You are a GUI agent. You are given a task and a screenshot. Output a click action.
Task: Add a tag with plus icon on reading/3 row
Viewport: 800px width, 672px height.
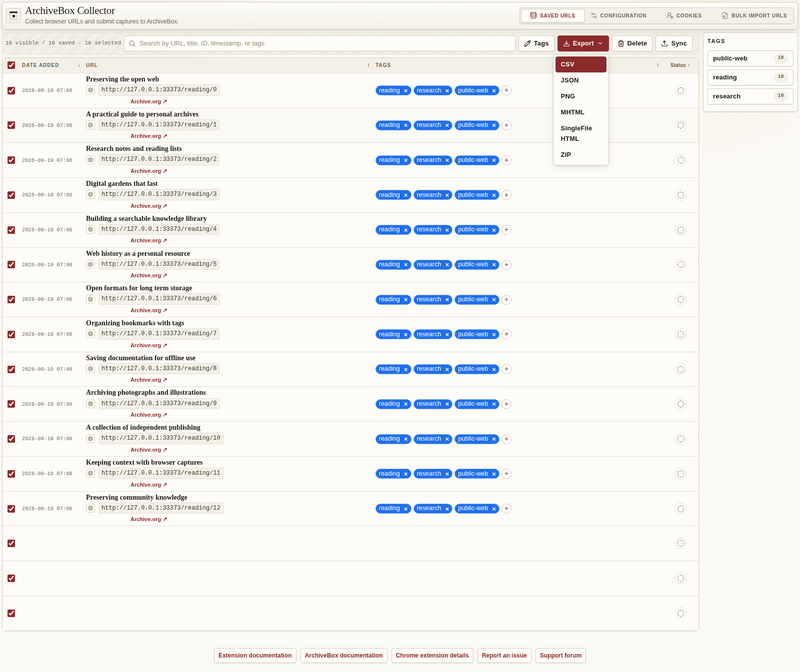[506, 195]
